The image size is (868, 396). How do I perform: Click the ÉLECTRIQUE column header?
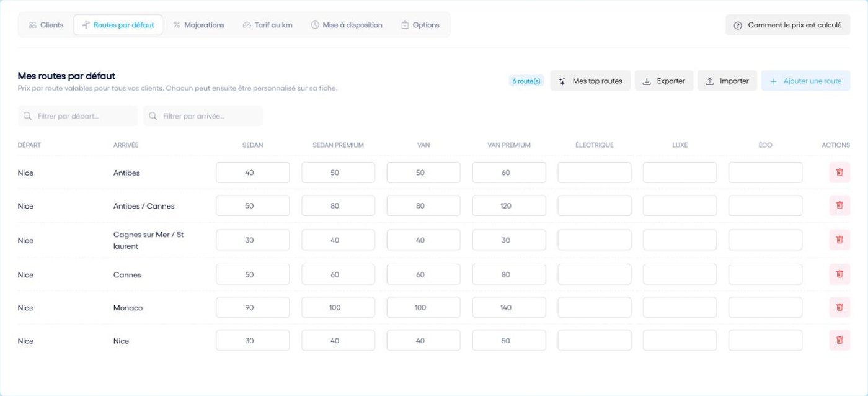(x=595, y=145)
